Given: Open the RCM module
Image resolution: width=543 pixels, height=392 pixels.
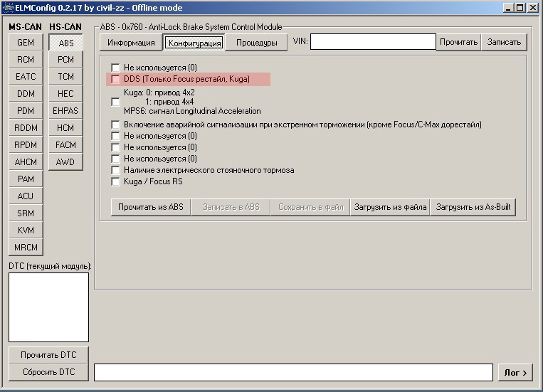Looking at the screenshot, I should click(x=26, y=60).
